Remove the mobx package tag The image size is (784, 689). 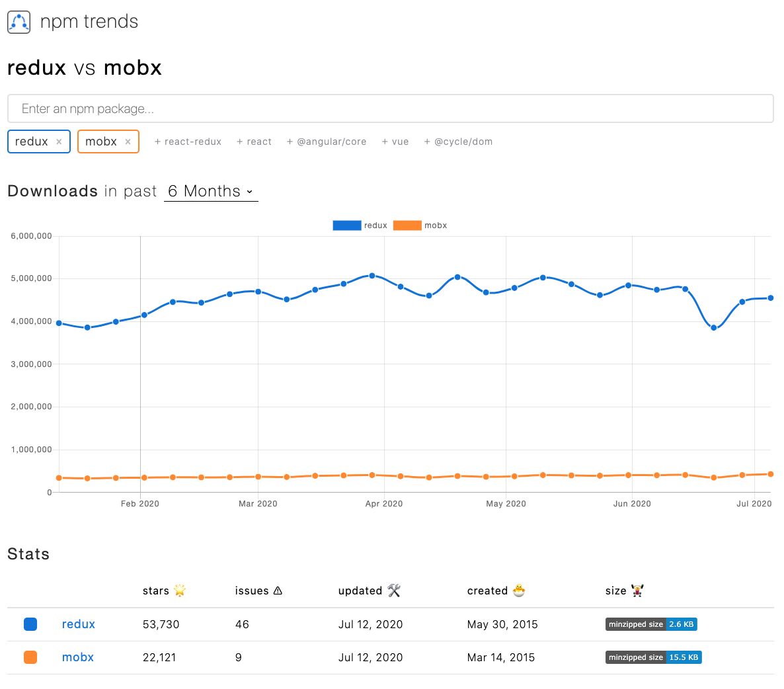[x=128, y=142]
